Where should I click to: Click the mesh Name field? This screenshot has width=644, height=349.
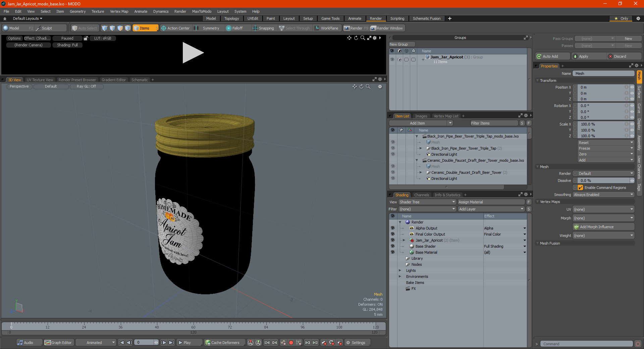(x=603, y=73)
